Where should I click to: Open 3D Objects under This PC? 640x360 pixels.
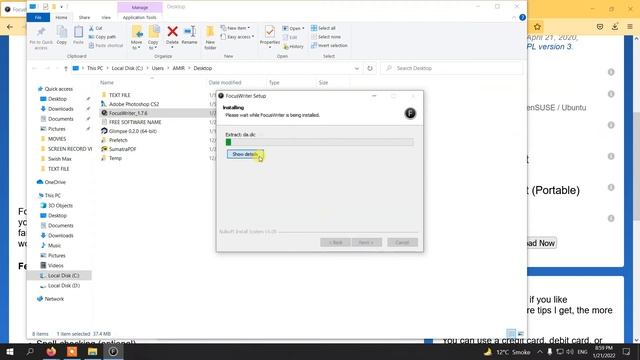tap(60, 205)
